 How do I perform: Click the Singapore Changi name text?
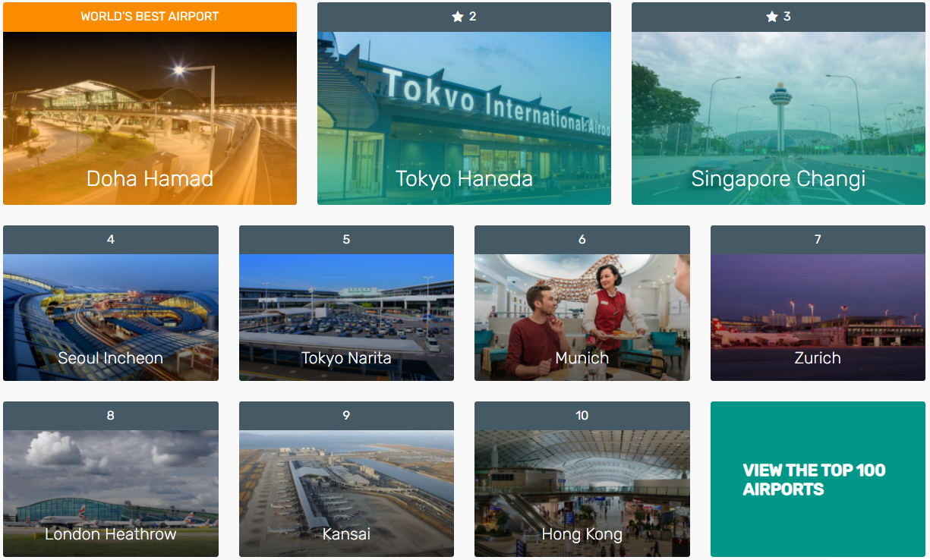[778, 179]
